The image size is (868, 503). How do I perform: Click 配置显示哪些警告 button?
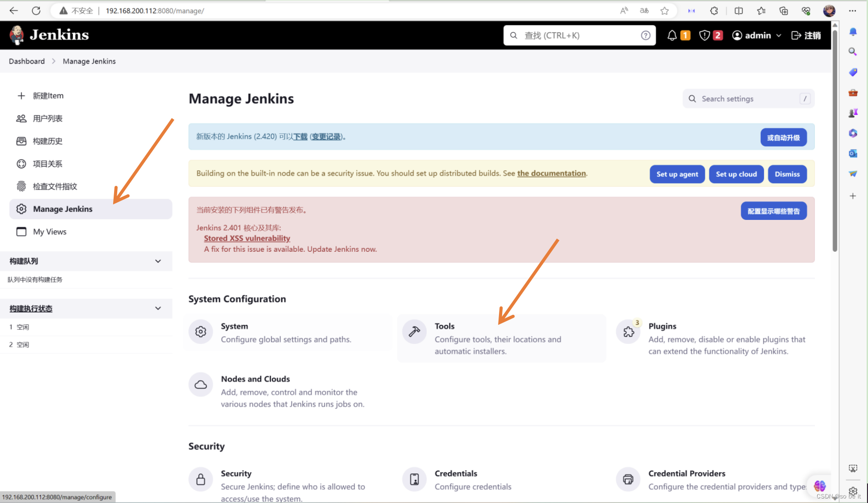tap(773, 211)
